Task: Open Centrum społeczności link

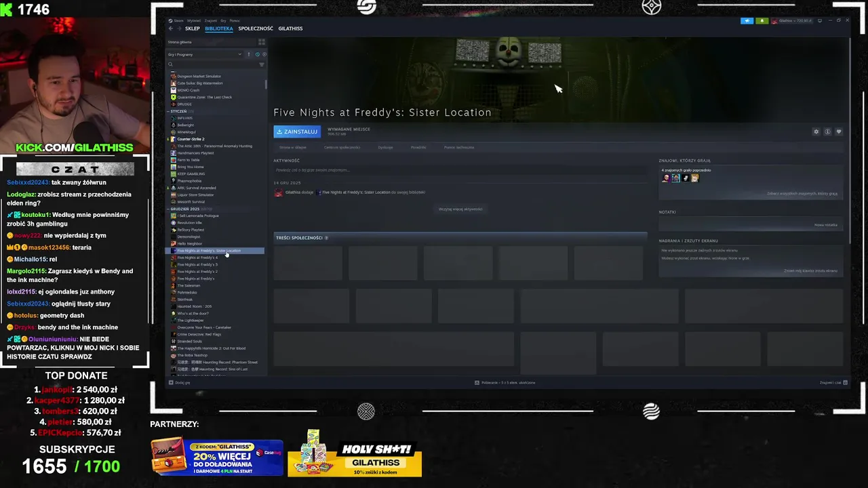Action: coord(342,147)
